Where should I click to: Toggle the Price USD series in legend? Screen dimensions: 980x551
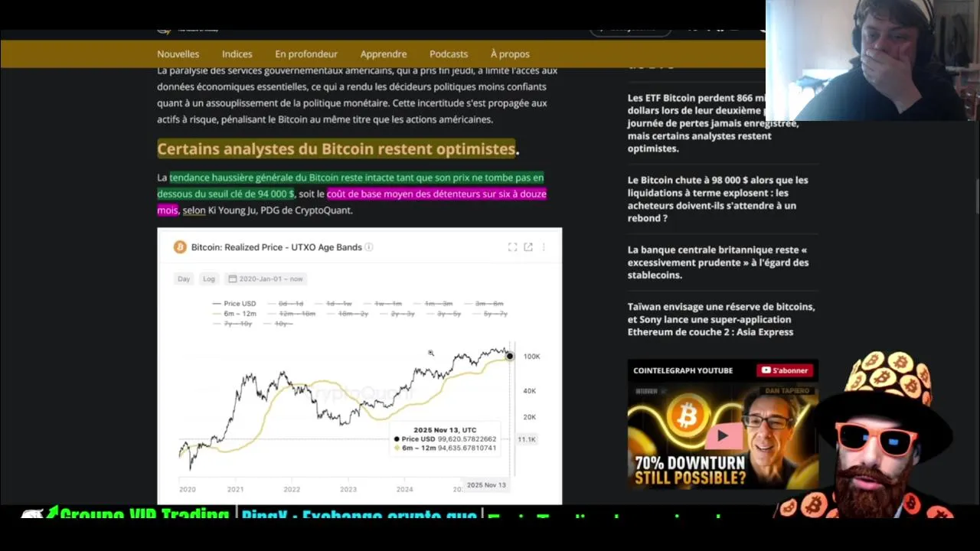coord(234,304)
